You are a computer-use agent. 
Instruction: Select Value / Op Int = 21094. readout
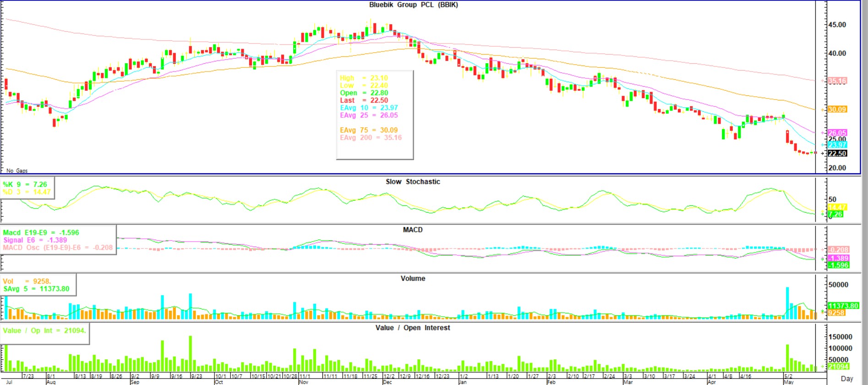pos(44,330)
